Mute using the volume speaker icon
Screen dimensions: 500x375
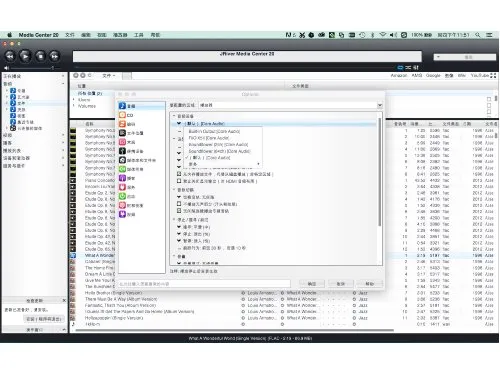[x=6, y=68]
